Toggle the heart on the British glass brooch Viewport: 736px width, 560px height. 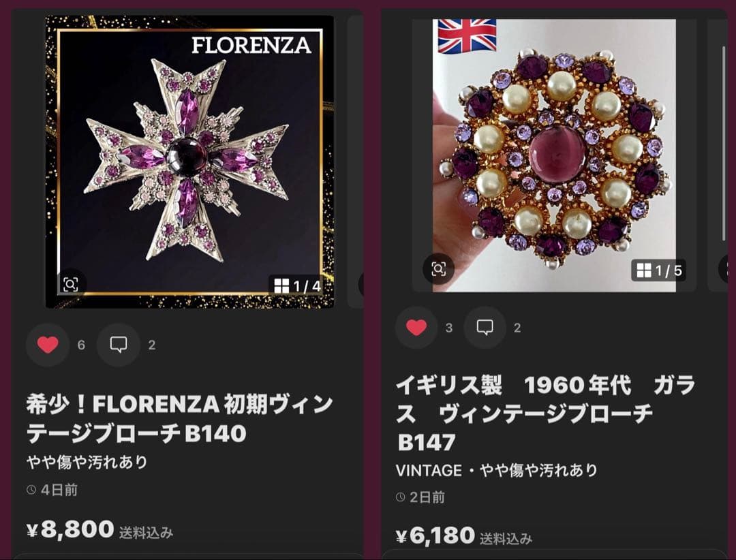[x=416, y=328]
